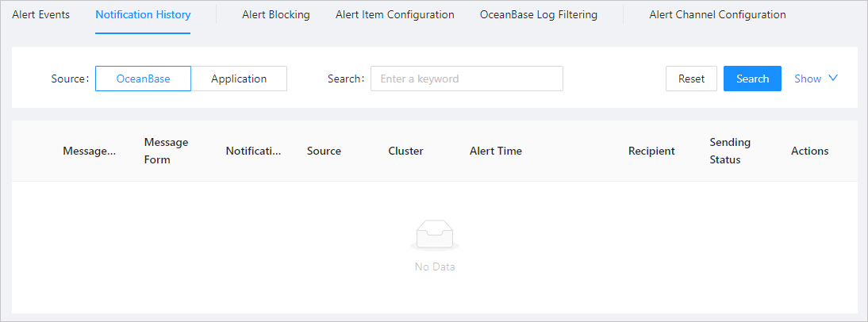Open the Alert Events tab
The image size is (868, 322).
tap(40, 14)
